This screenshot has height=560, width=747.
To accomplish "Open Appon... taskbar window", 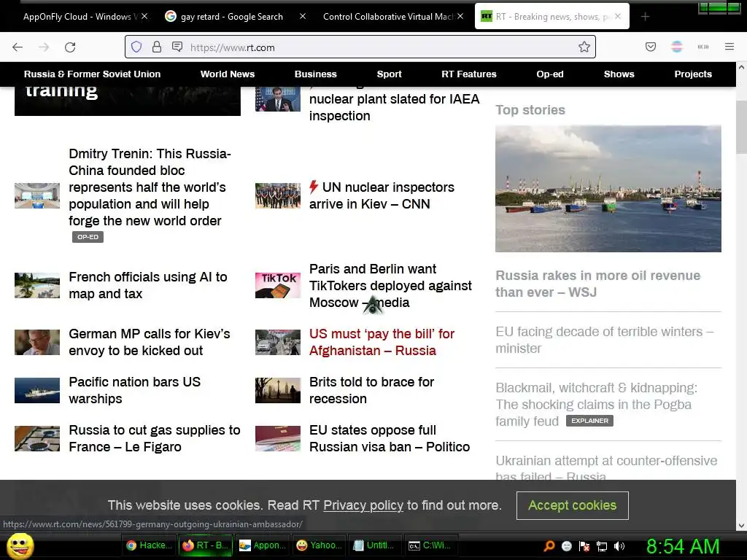I will point(262,545).
